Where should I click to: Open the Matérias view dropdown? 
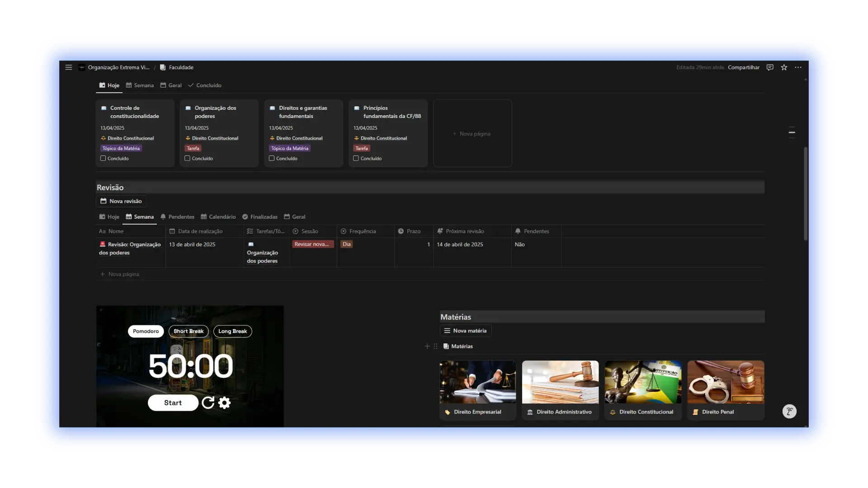(x=458, y=346)
